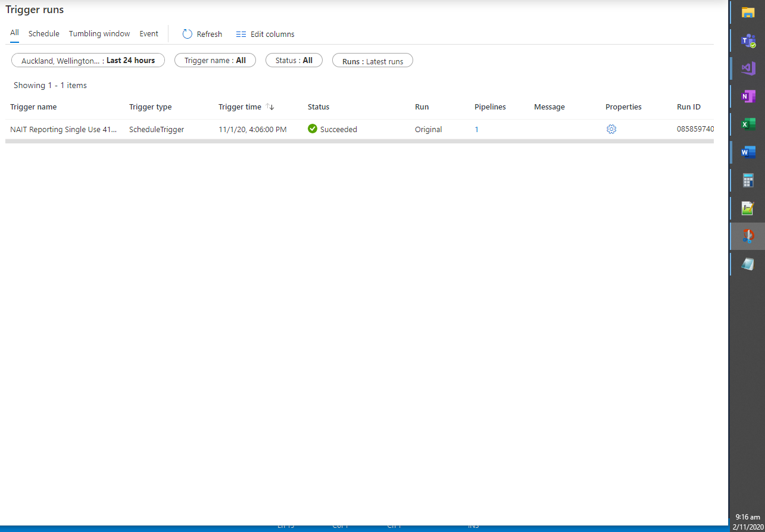Click the Trigger runs heading
Image resolution: width=765 pixels, height=532 pixels.
point(35,10)
